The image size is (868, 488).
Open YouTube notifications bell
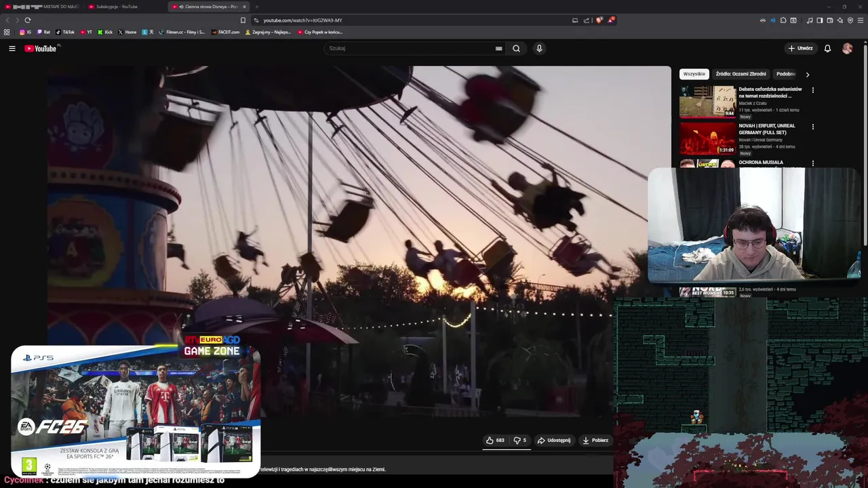coord(827,48)
